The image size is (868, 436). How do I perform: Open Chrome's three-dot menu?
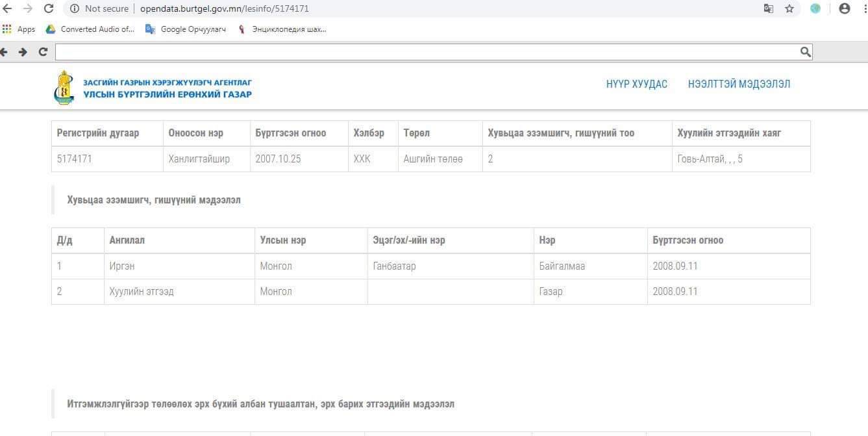863,8
